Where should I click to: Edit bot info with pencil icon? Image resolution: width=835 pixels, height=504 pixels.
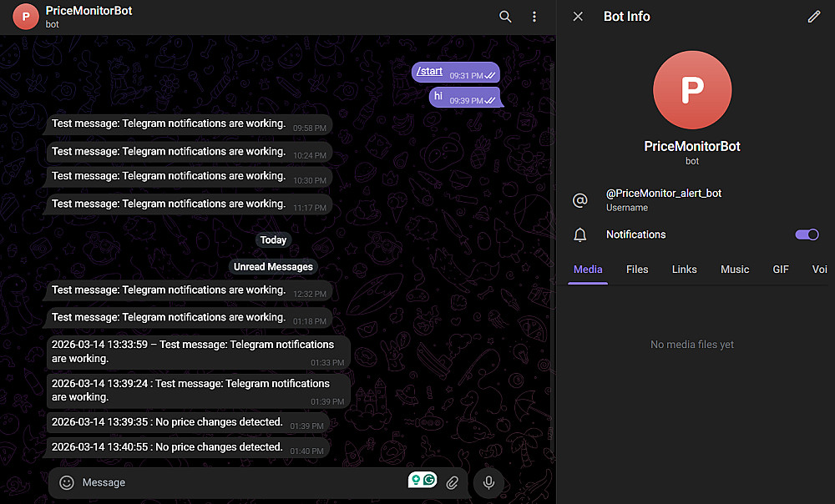pyautogui.click(x=813, y=17)
